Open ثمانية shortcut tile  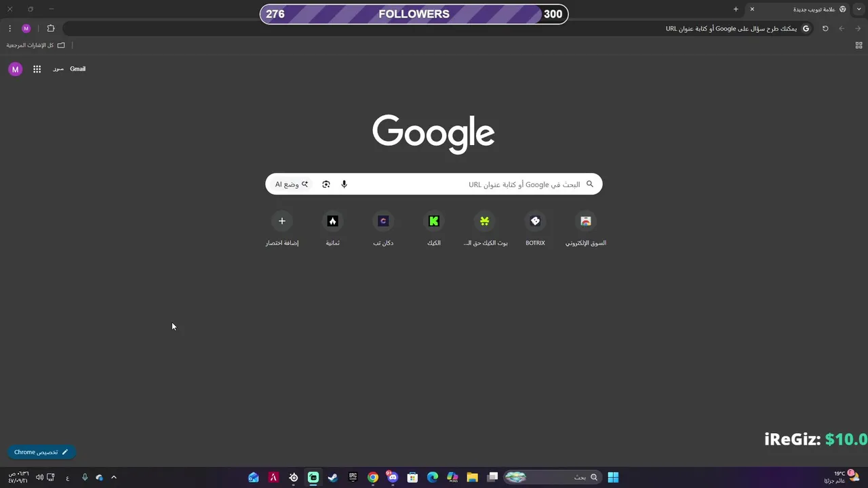click(x=332, y=229)
